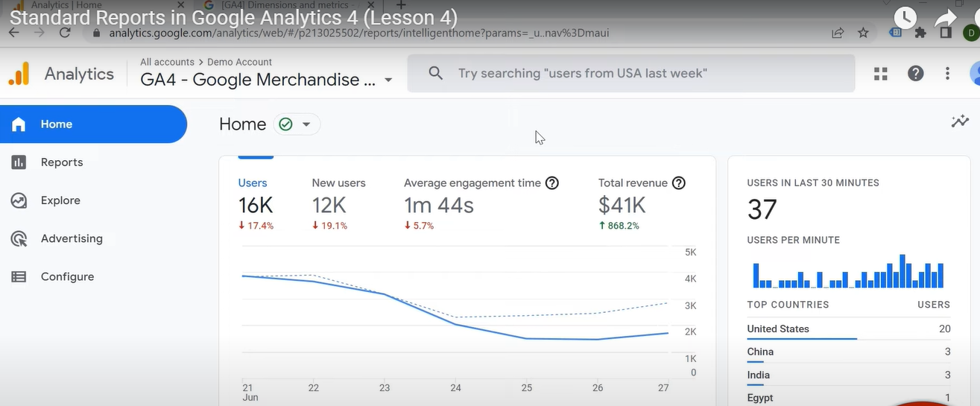This screenshot has width=980, height=406.
Task: Click the Advertising target icon
Action: [19, 238]
